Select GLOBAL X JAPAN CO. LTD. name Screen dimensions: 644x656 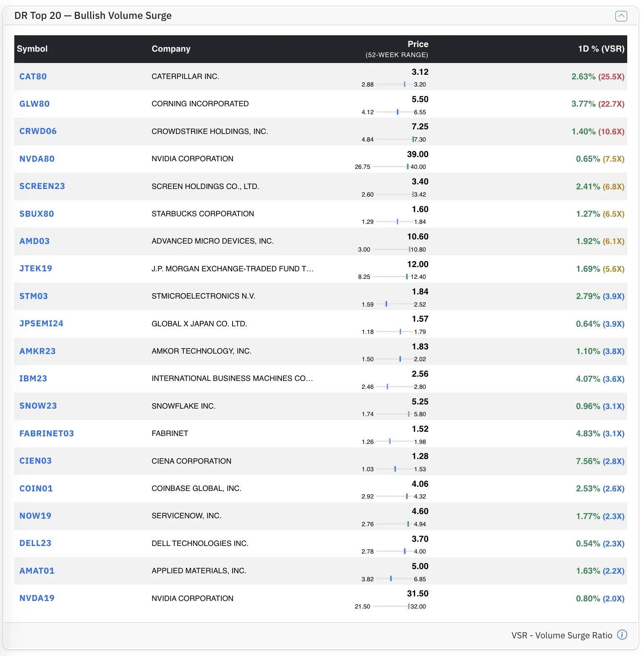point(199,324)
